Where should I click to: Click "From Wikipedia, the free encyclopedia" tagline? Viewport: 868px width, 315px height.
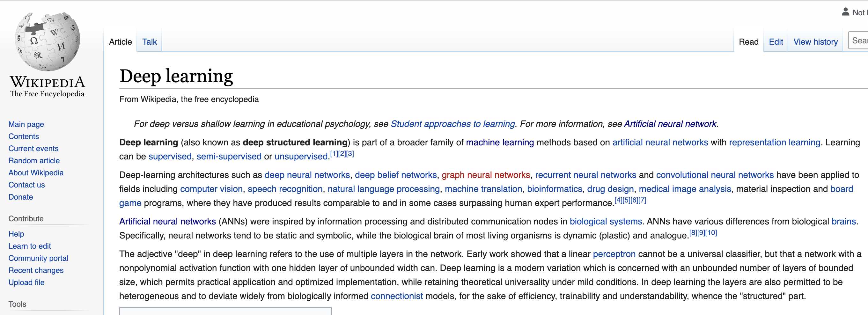pos(189,99)
